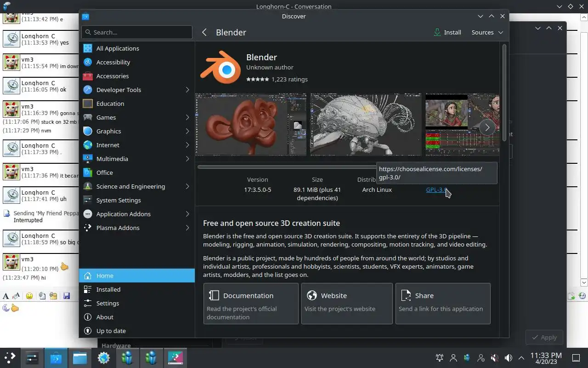Open the KDE application launcher
The height and width of the screenshot is (368, 588).
tap(10, 357)
